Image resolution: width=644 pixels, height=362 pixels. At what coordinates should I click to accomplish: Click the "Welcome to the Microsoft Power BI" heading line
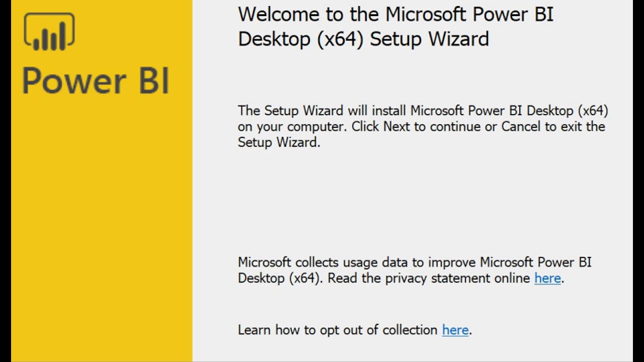click(x=395, y=15)
